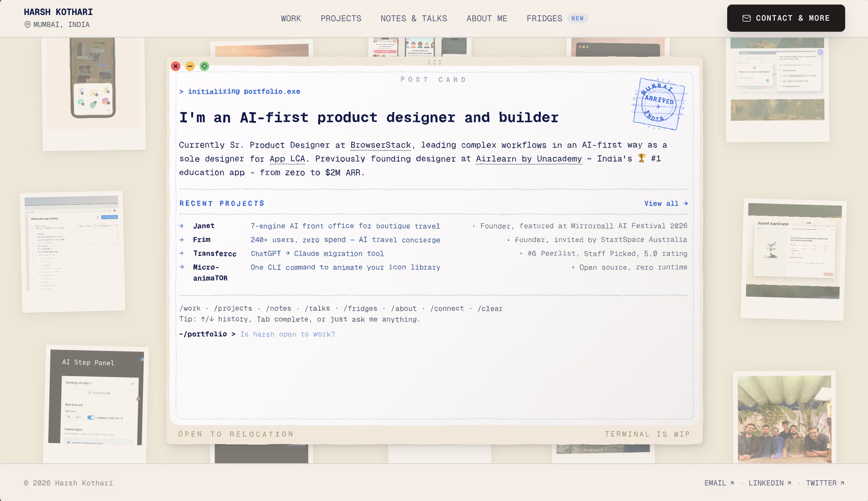Follow the BrowserStack link

(380, 145)
